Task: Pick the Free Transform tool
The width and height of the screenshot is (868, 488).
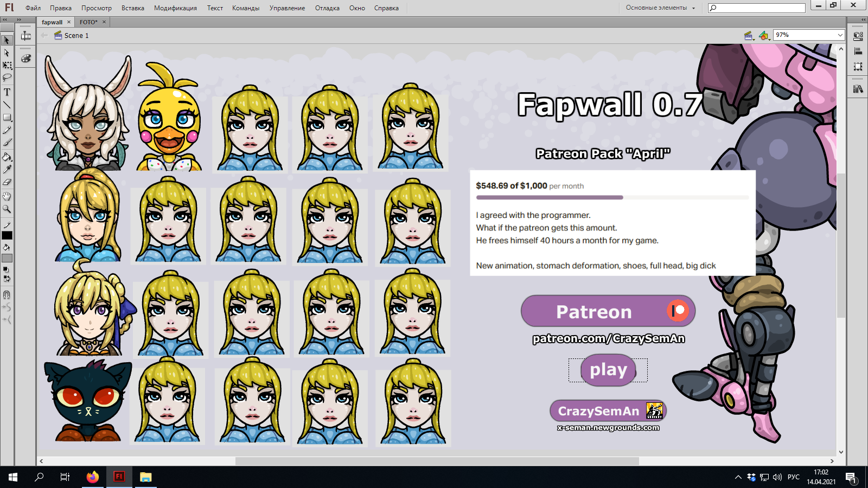Action: tap(7, 65)
